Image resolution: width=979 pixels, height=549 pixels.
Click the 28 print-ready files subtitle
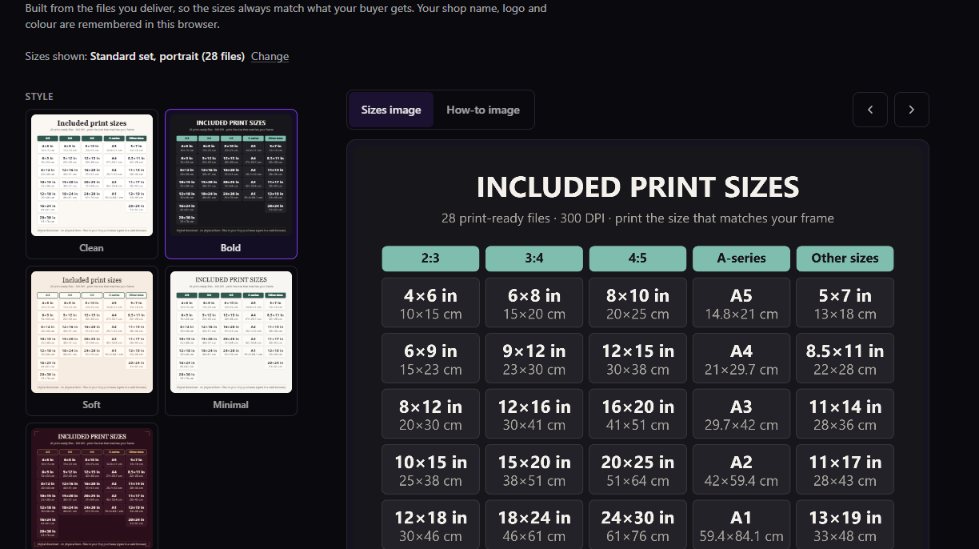pyautogui.click(x=637, y=219)
